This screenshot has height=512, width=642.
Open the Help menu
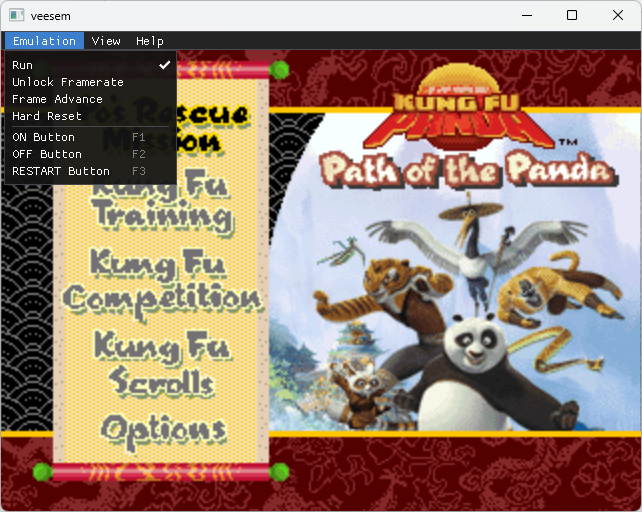[150, 41]
